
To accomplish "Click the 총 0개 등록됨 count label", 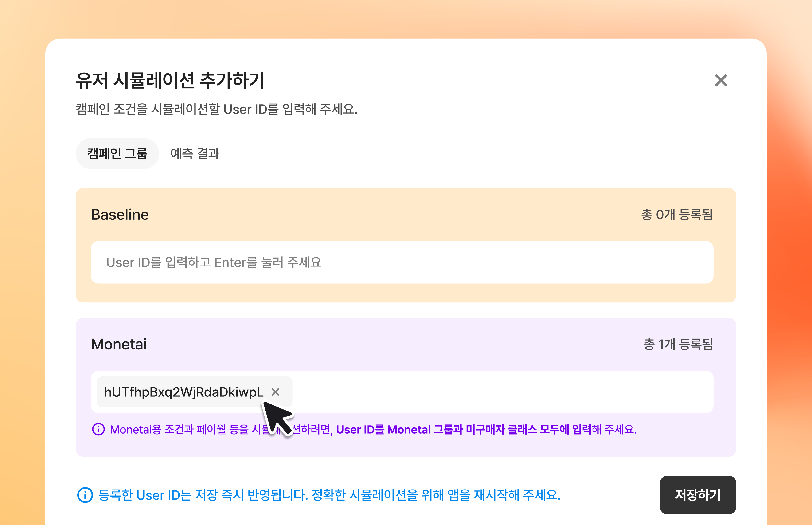I will tap(677, 215).
